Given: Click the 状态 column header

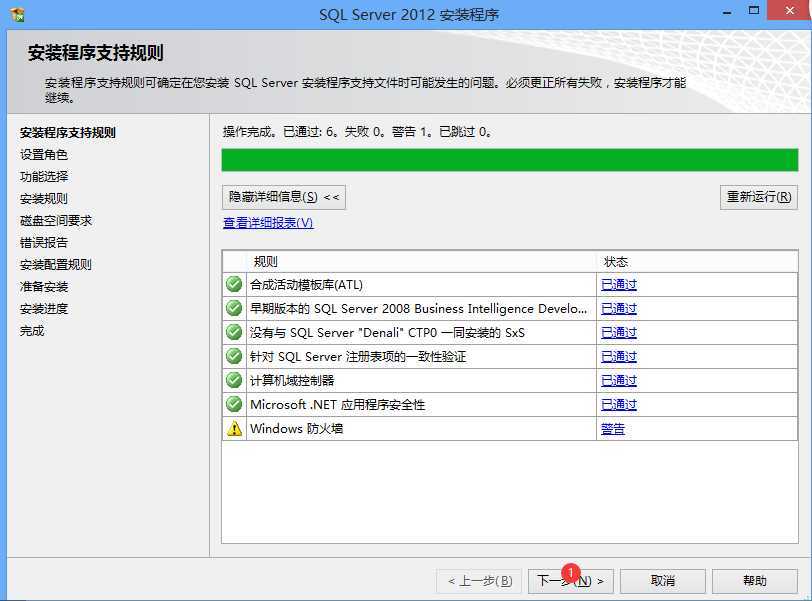Looking at the screenshot, I should [616, 262].
